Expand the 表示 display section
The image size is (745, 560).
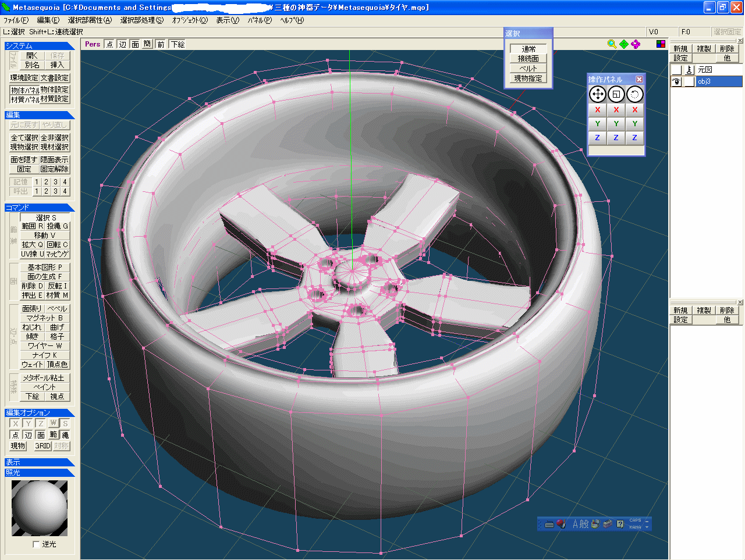(x=38, y=462)
